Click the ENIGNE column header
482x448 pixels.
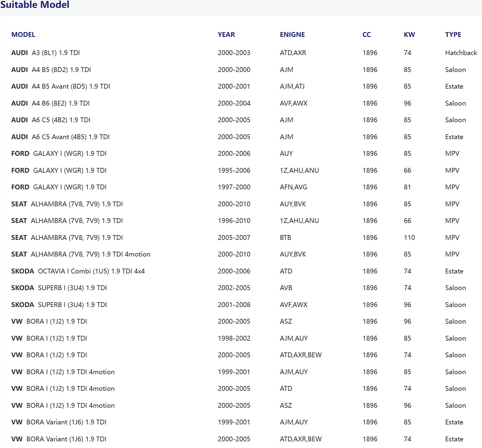(292, 34)
